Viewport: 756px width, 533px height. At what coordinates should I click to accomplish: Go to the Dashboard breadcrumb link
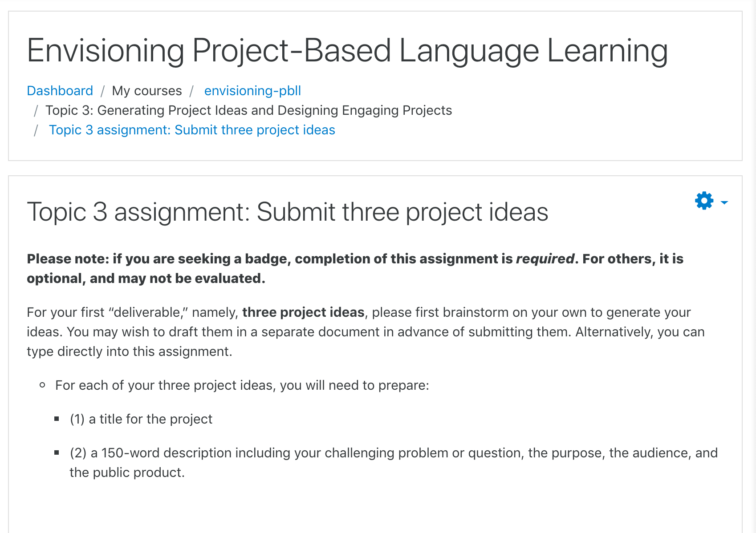[x=60, y=91]
